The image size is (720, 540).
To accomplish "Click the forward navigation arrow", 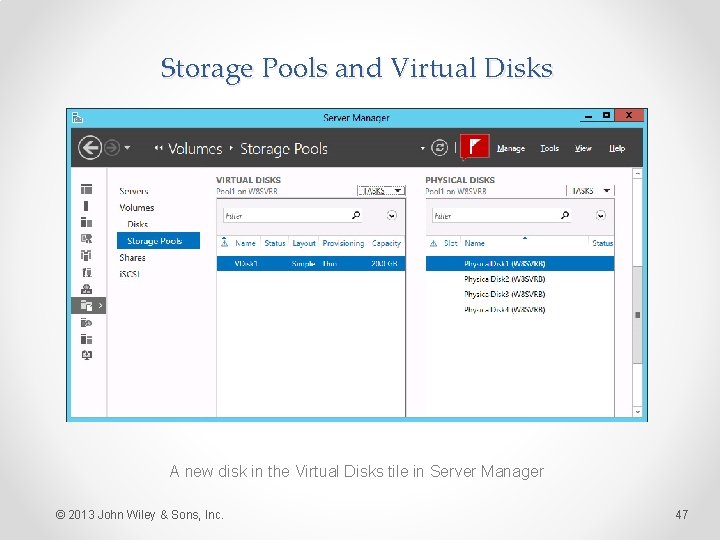I will (x=112, y=148).
